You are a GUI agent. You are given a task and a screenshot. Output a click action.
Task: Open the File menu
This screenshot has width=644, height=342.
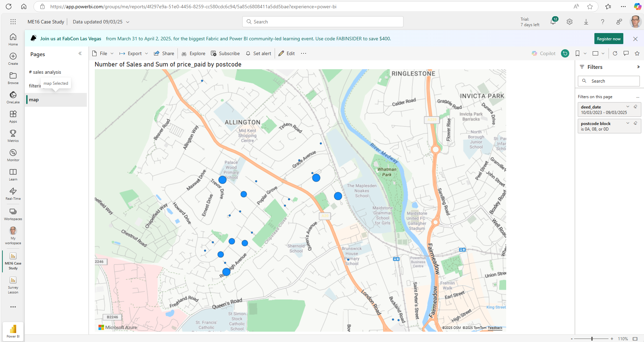[x=102, y=53]
